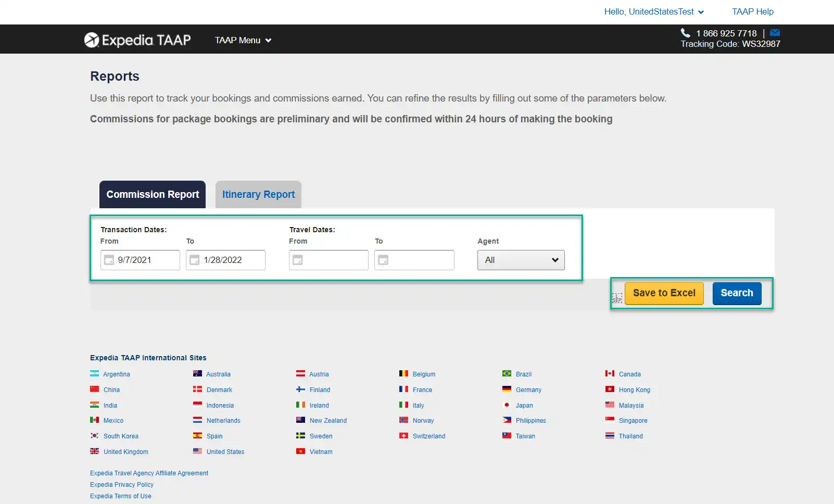
Task: Click the Mexico flag icon
Action: point(94,420)
